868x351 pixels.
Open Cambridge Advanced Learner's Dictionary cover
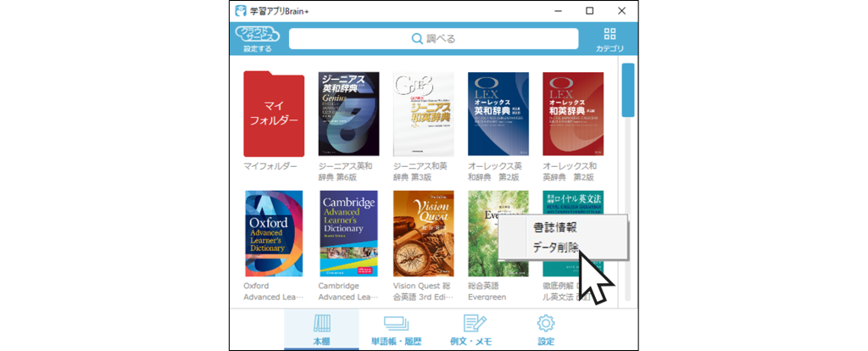(x=348, y=234)
